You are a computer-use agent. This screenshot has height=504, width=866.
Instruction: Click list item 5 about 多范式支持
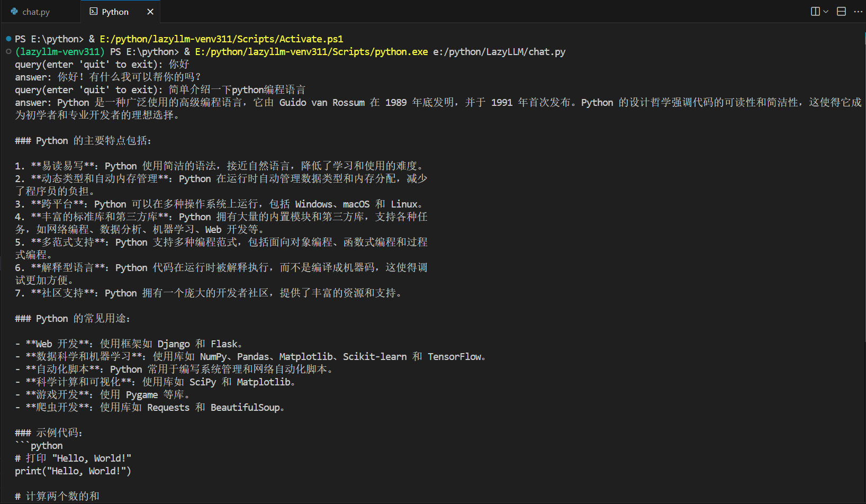(221, 249)
